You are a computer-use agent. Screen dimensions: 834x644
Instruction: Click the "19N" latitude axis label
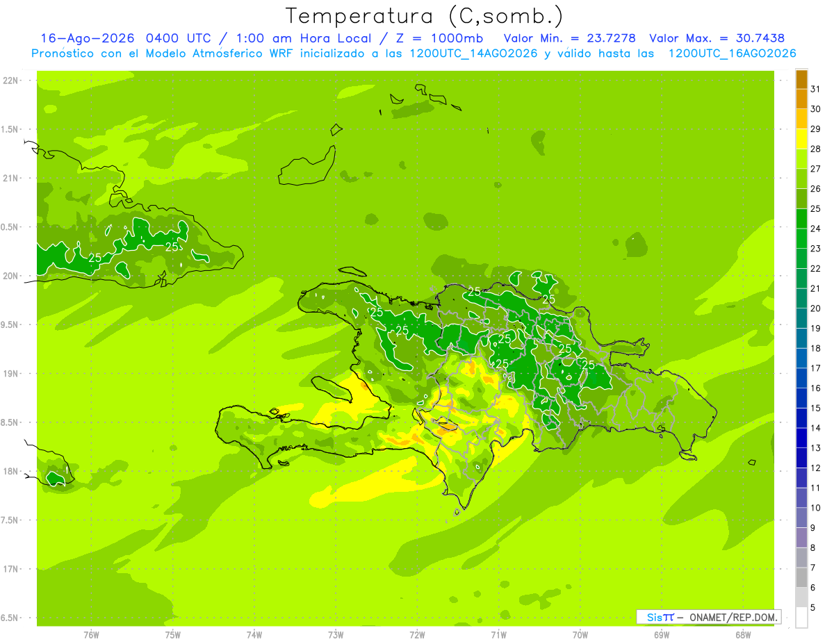(11, 374)
